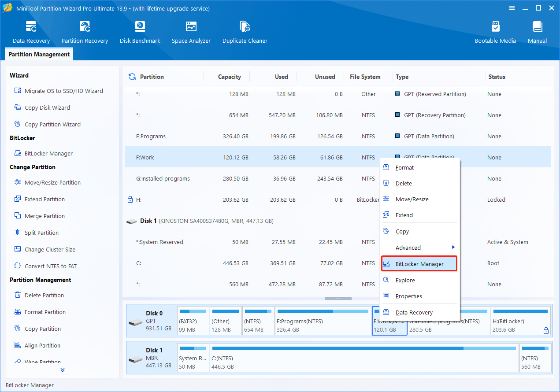Viewport: 560px width, 392px height.
Task: Open Bootable Media builder
Action: [495, 32]
